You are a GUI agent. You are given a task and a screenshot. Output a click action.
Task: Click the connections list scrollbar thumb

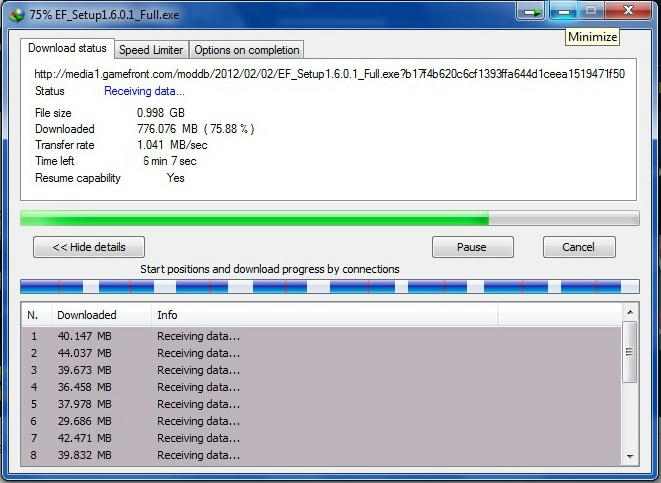pos(629,352)
